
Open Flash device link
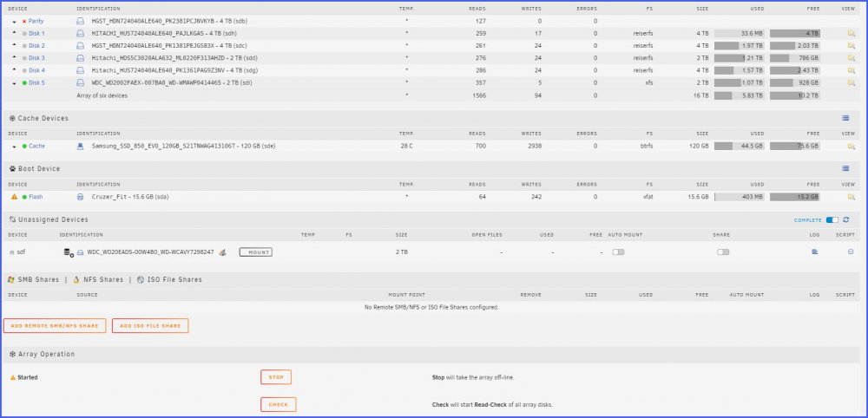coord(36,197)
